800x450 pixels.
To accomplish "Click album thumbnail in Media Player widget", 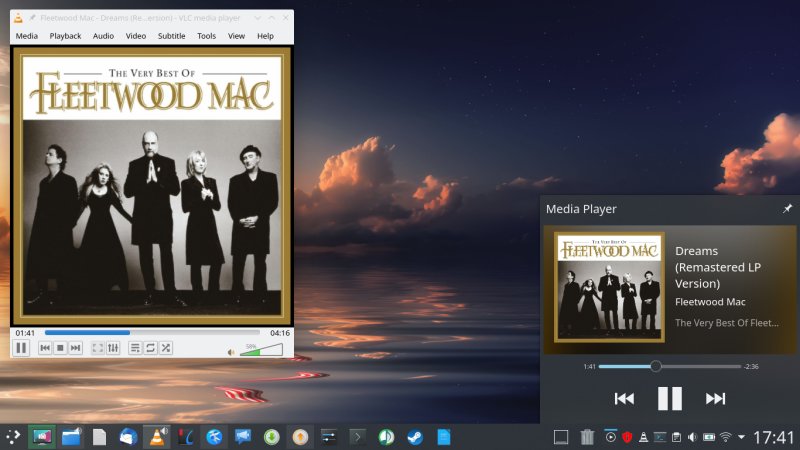I will click(609, 287).
